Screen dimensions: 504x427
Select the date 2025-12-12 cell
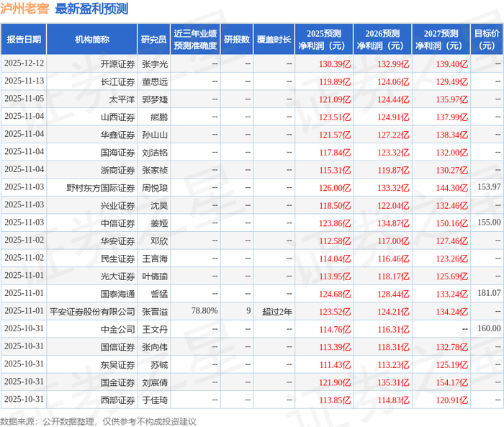coord(24,63)
